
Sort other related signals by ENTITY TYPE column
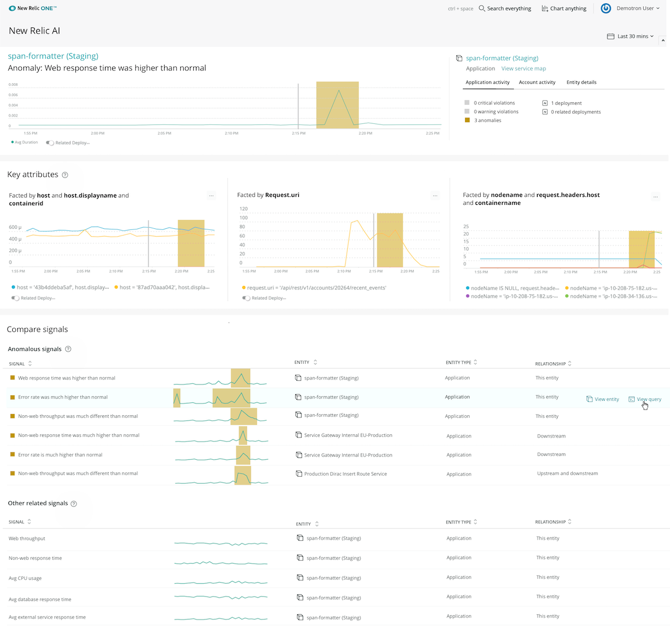click(462, 522)
